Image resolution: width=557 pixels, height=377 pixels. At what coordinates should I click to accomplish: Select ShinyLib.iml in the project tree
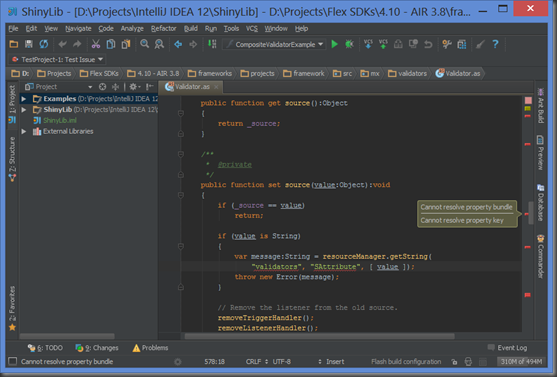[60, 120]
